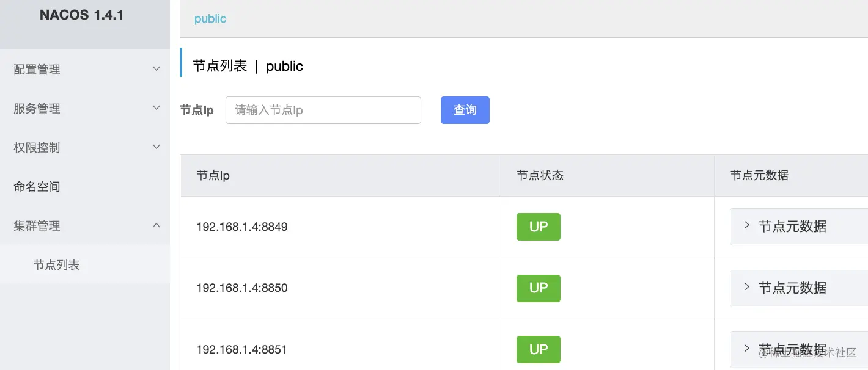Click UP status badge for 192.168.1.4:8850

538,288
